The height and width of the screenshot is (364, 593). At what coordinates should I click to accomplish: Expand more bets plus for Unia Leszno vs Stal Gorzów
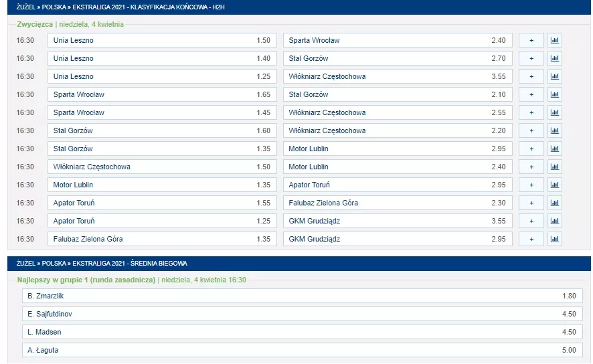pyautogui.click(x=531, y=58)
